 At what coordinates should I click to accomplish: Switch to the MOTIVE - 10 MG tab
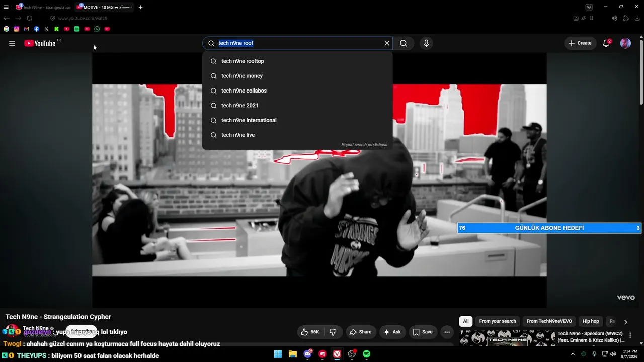coord(104,7)
